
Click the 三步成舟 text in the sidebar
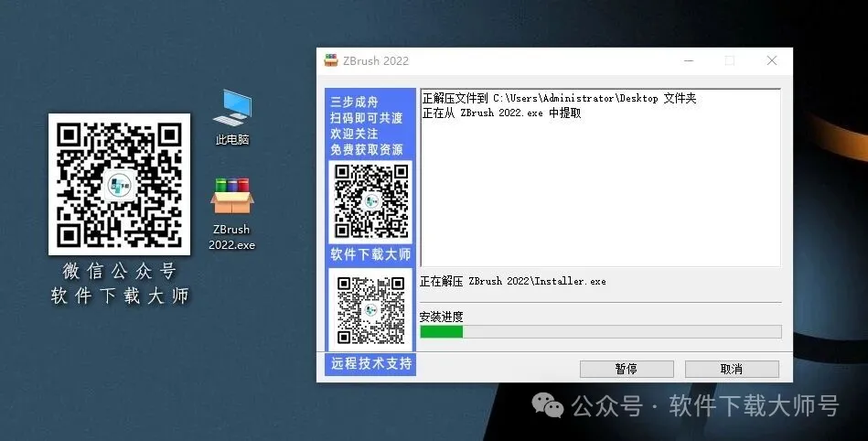tap(354, 102)
